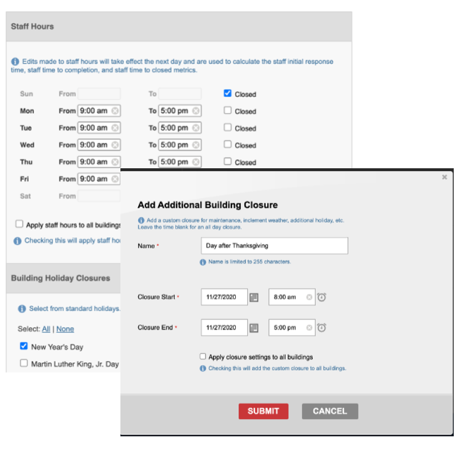This screenshot has height=462, width=476.
Task: Click the closure Name text field
Action: pyautogui.click(x=274, y=246)
